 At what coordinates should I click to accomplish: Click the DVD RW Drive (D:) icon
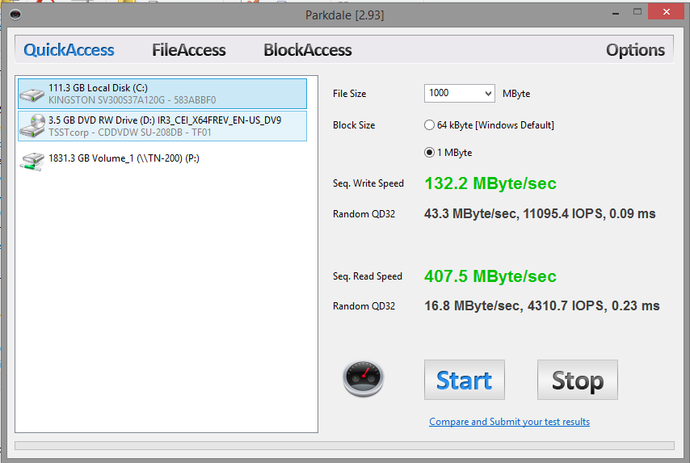pyautogui.click(x=33, y=125)
